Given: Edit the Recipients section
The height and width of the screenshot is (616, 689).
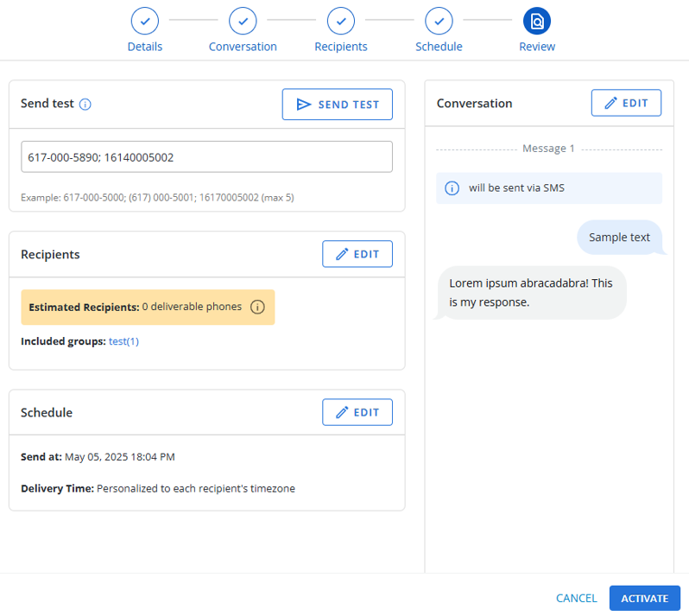Looking at the screenshot, I should [x=357, y=254].
